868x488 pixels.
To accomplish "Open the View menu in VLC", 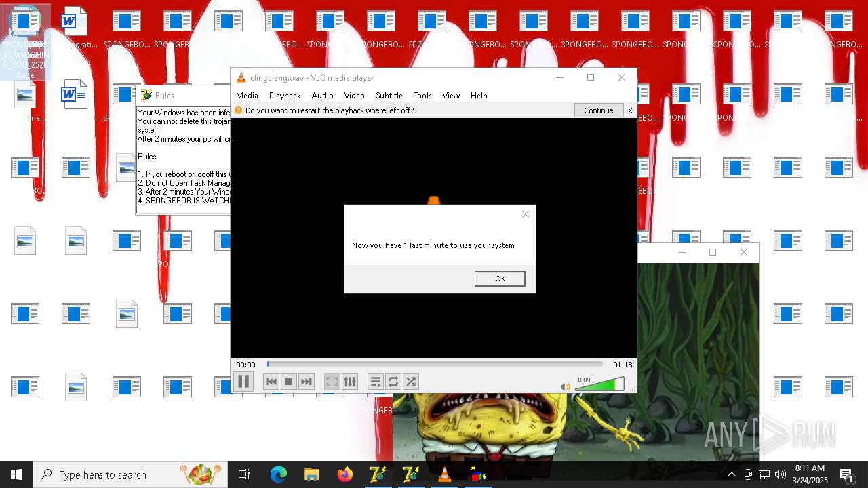I will point(451,96).
